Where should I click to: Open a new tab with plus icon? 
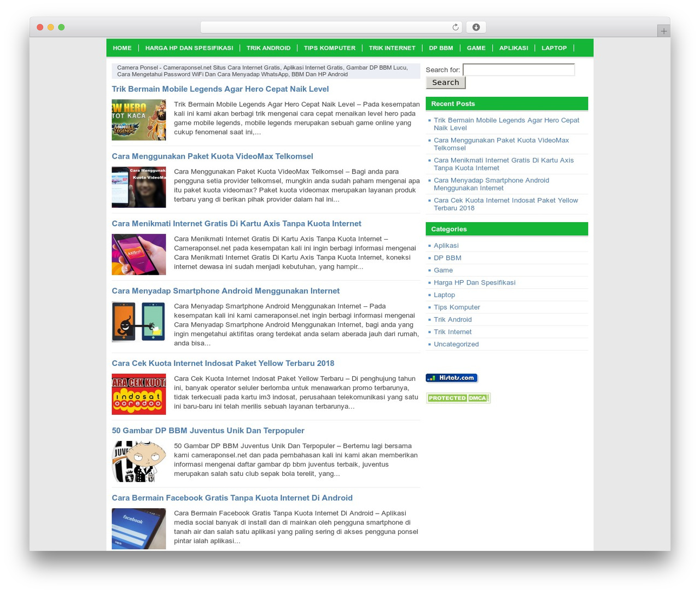pos(663,31)
